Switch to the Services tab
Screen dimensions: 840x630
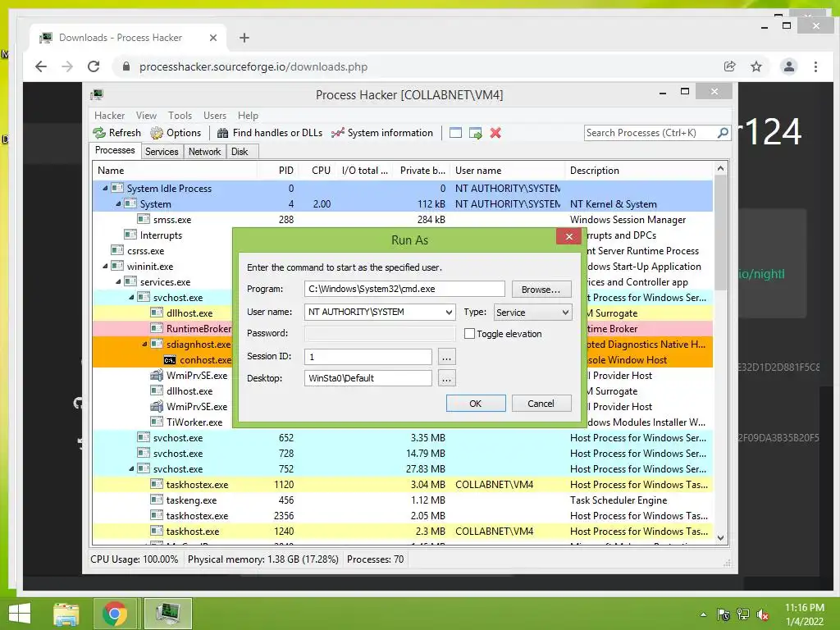pos(162,152)
